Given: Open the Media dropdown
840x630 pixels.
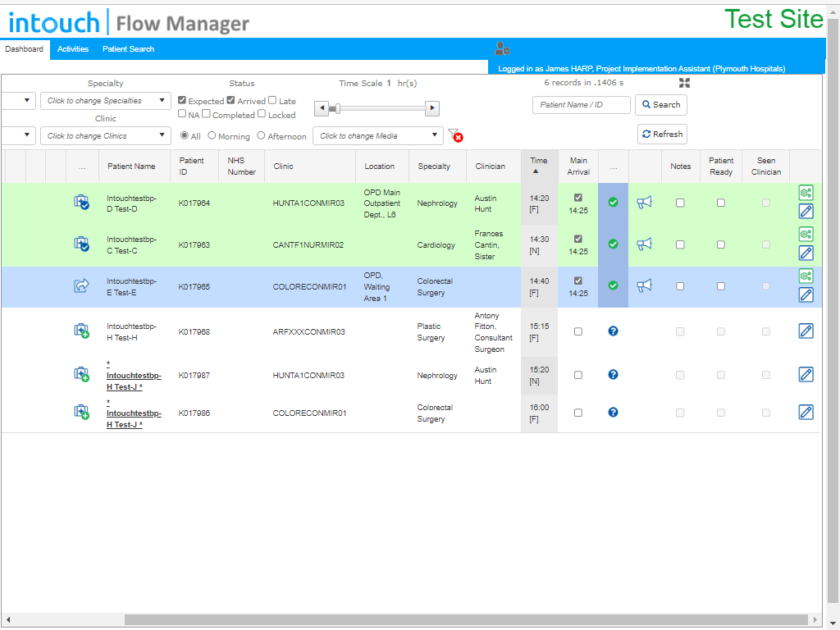Looking at the screenshot, I should [377, 136].
